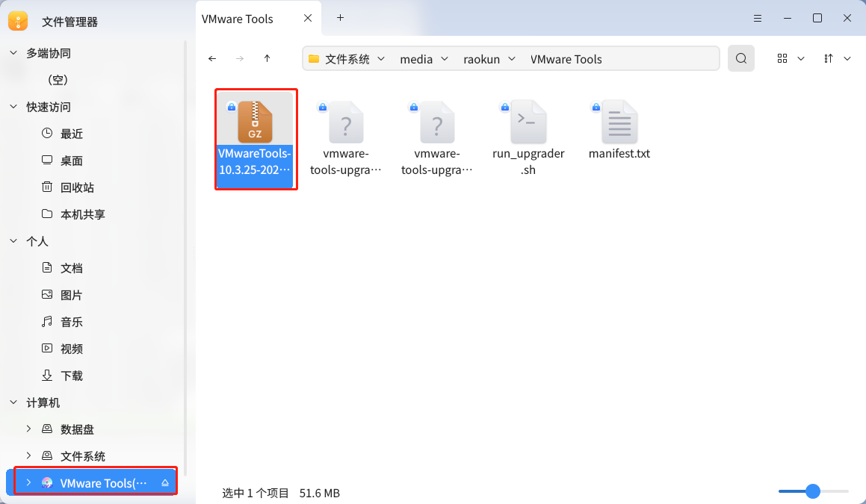Open the search button

pos(741,58)
